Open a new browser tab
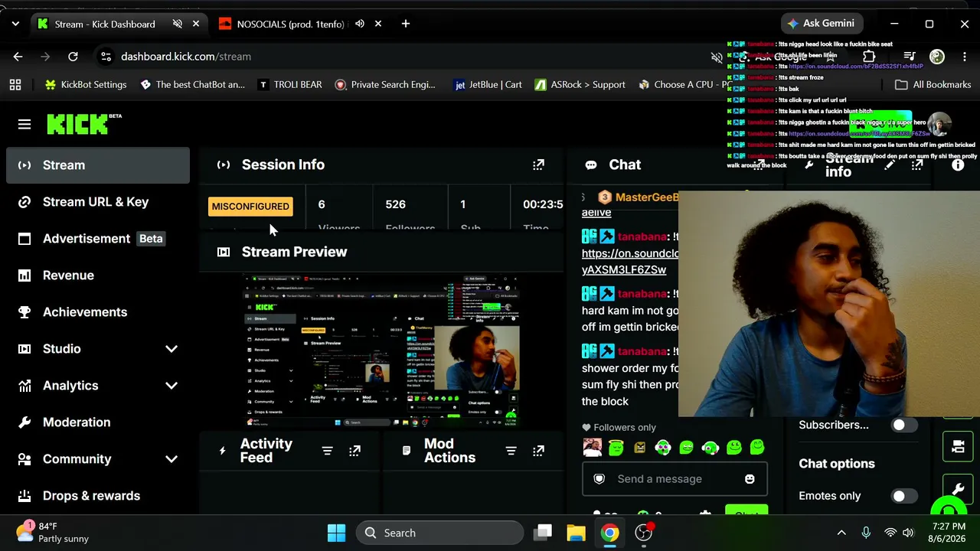The height and width of the screenshot is (551, 980). 405,24
